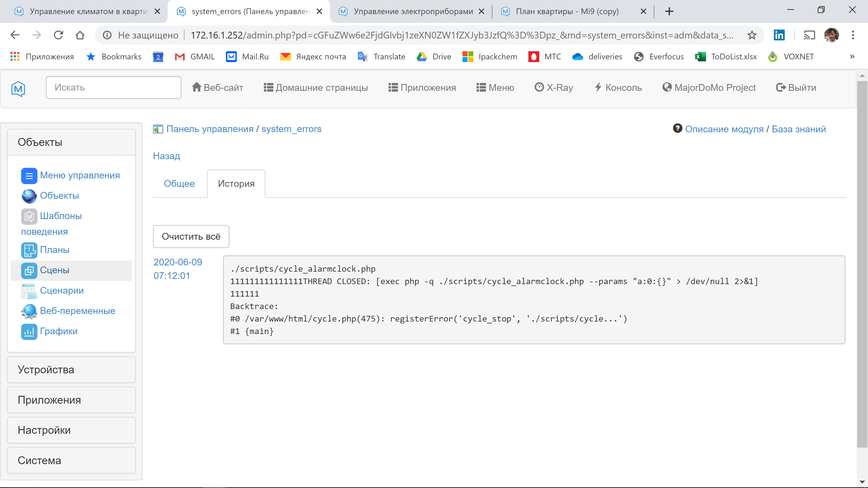The width and height of the screenshot is (868, 488).
Task: Open GMAIL from the bookmarks bar
Action: [194, 57]
